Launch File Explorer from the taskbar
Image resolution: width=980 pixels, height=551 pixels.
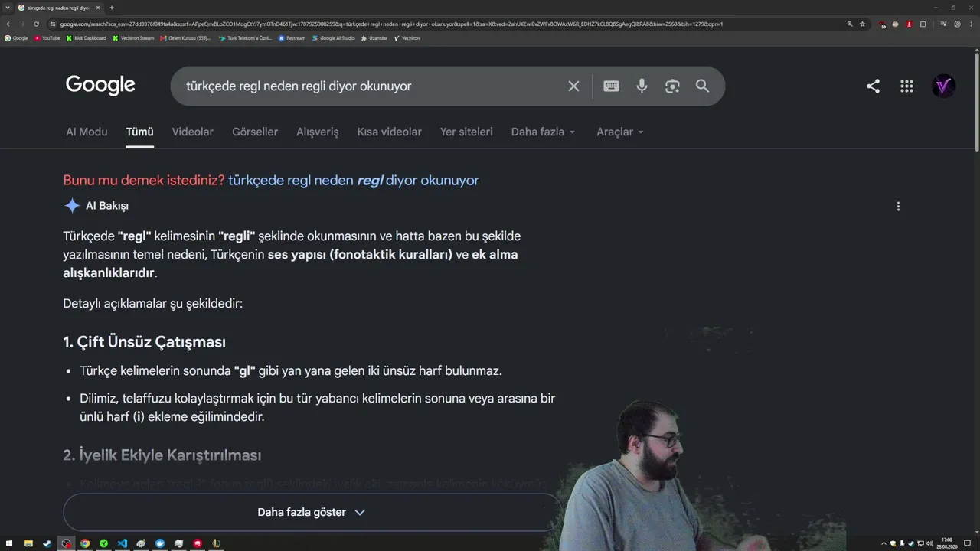tap(28, 543)
